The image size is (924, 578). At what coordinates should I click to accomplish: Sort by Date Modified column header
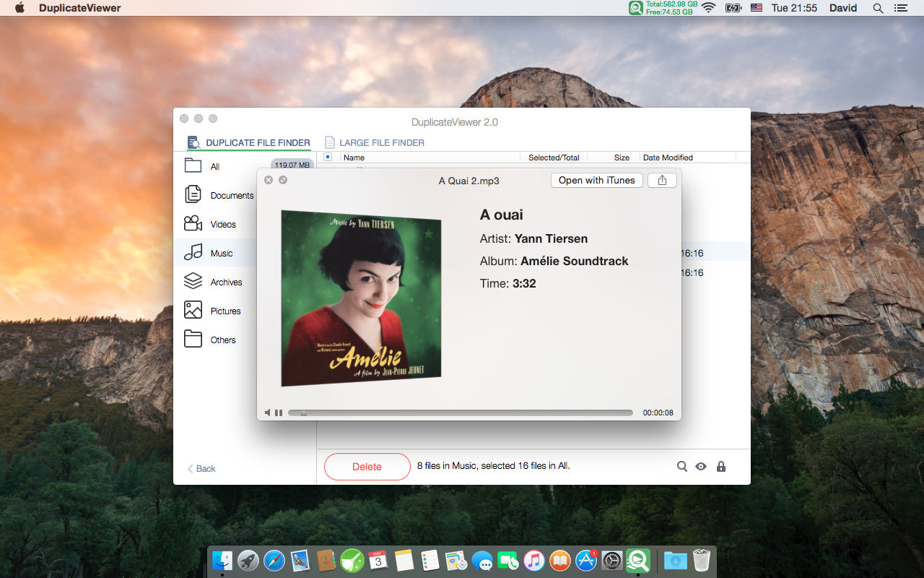click(668, 158)
